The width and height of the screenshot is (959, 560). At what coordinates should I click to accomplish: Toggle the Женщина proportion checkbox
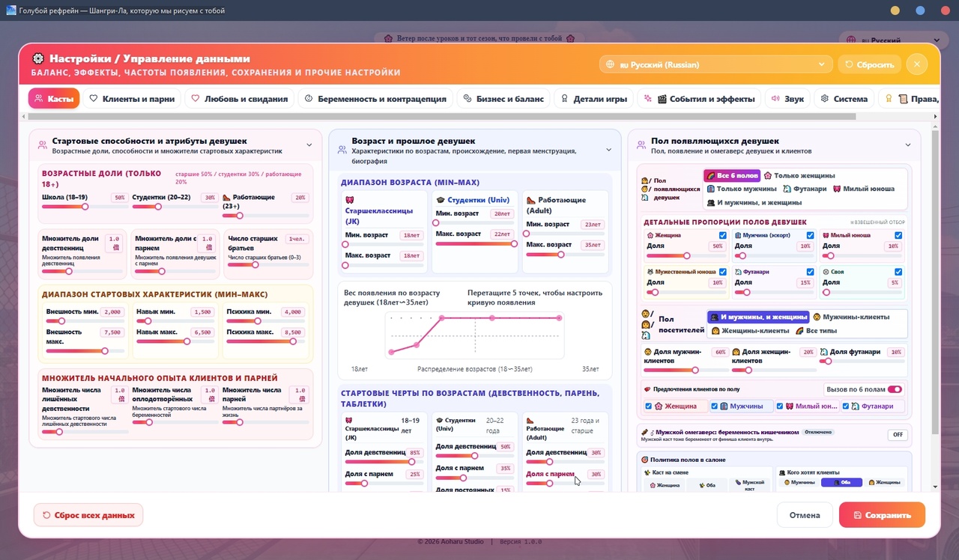pyautogui.click(x=722, y=235)
